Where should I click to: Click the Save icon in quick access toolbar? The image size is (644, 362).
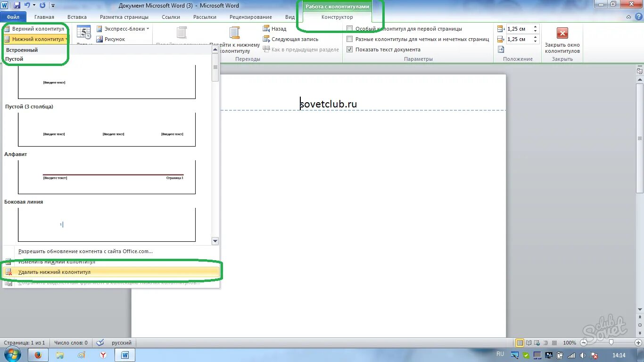(17, 6)
